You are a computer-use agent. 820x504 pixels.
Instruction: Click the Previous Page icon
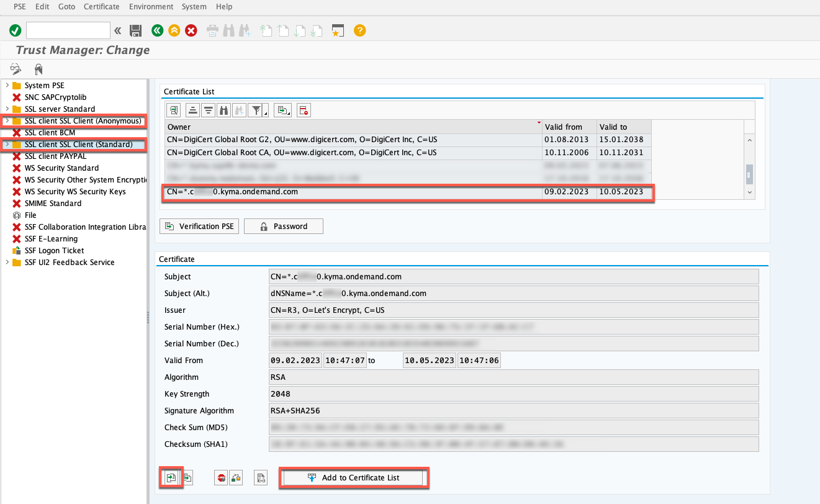[x=283, y=30]
